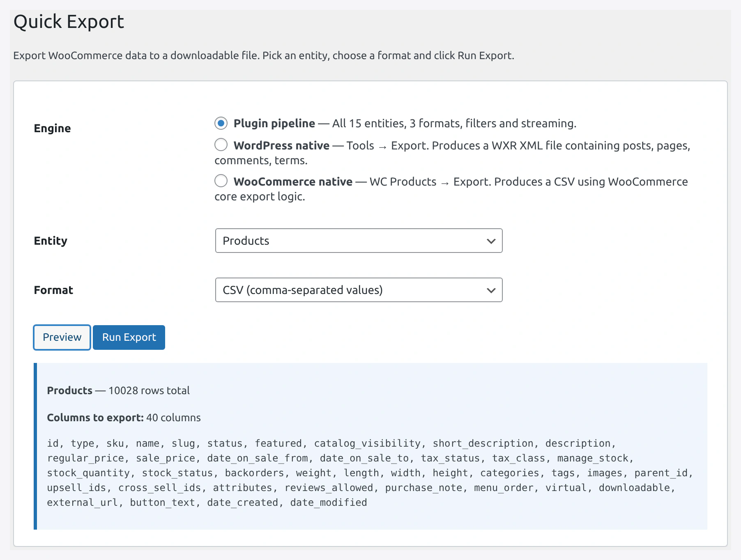Click the Preview button
Image resolution: width=741 pixels, height=560 pixels.
click(x=62, y=337)
